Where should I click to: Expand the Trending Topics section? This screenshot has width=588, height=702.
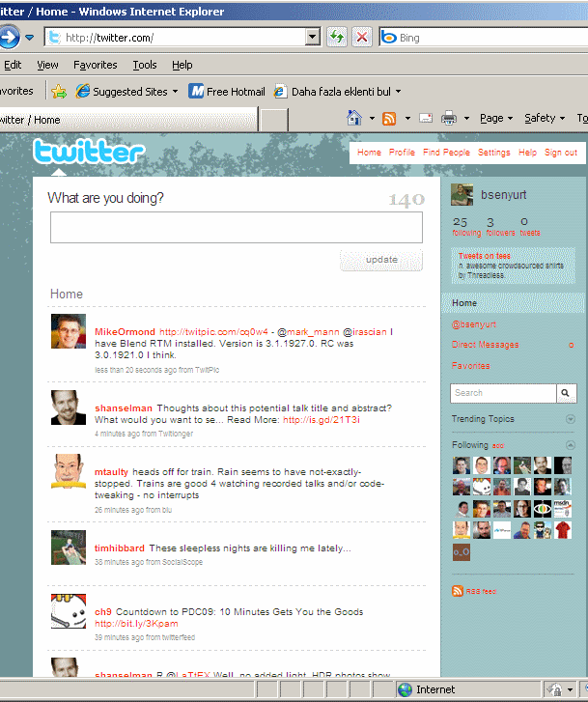(x=570, y=419)
